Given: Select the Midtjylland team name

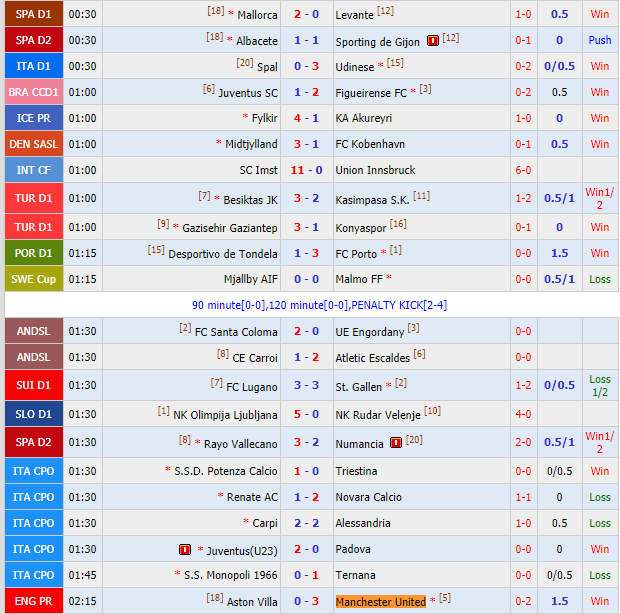Looking at the screenshot, I should click(x=251, y=145).
